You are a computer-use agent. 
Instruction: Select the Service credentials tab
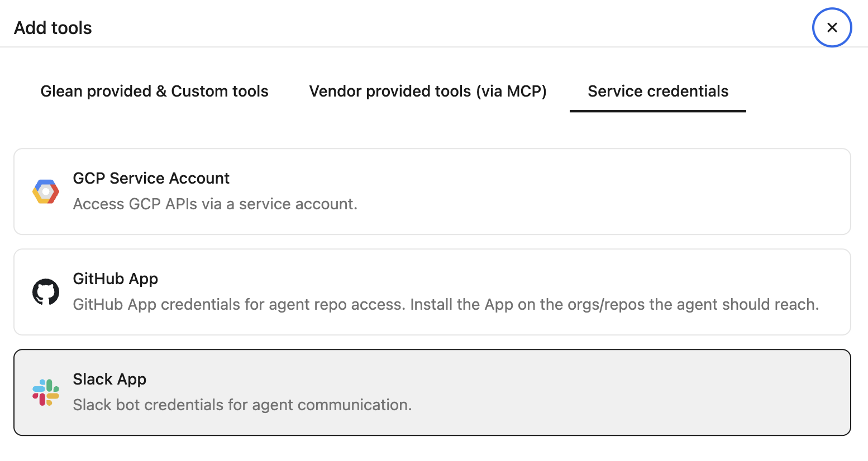(658, 91)
